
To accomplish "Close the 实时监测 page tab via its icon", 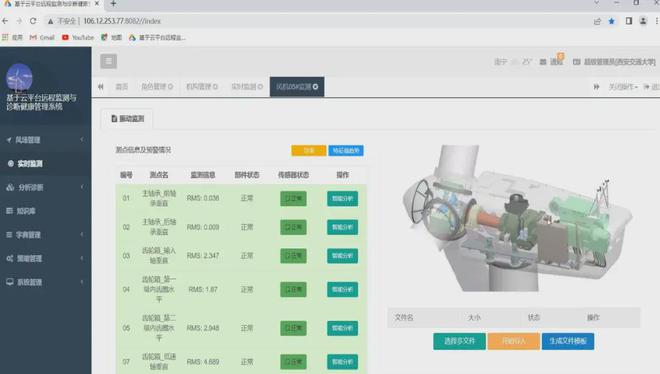I will 260,87.
